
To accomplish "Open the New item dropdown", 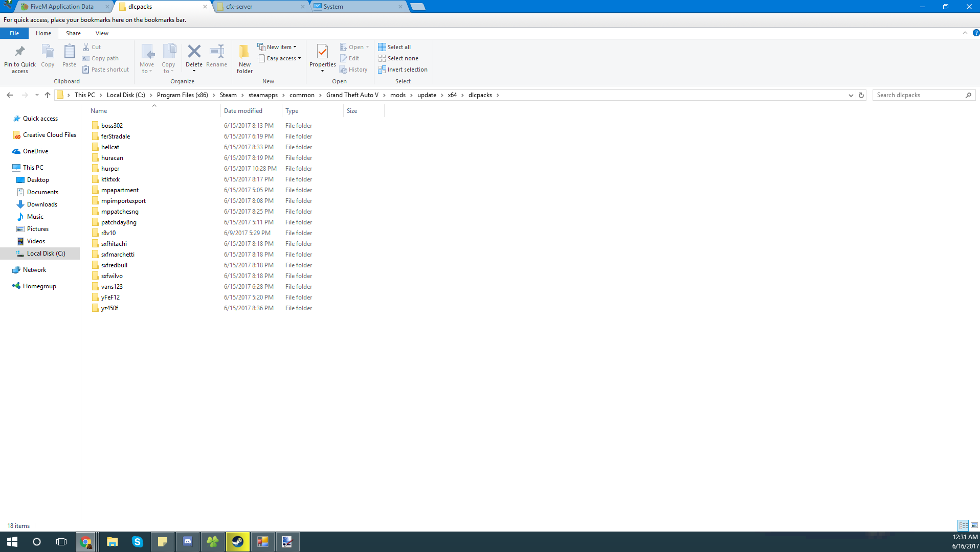I will [x=277, y=47].
